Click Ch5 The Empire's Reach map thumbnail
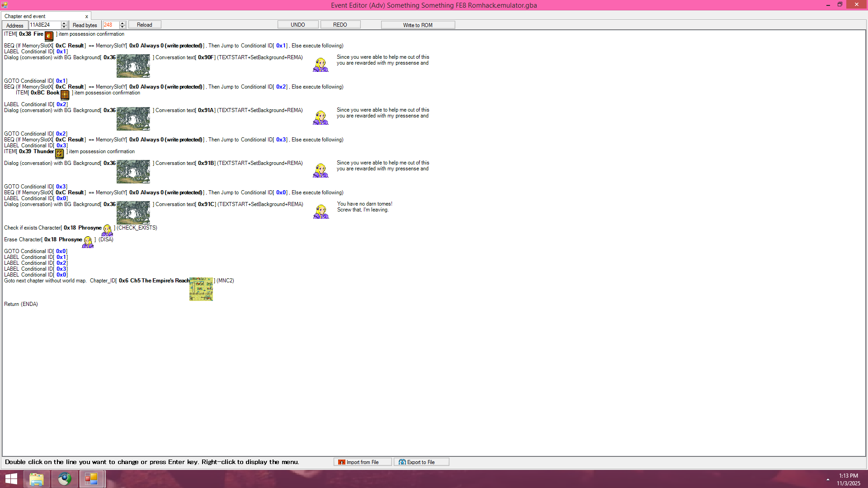The height and width of the screenshot is (488, 868). (x=201, y=289)
